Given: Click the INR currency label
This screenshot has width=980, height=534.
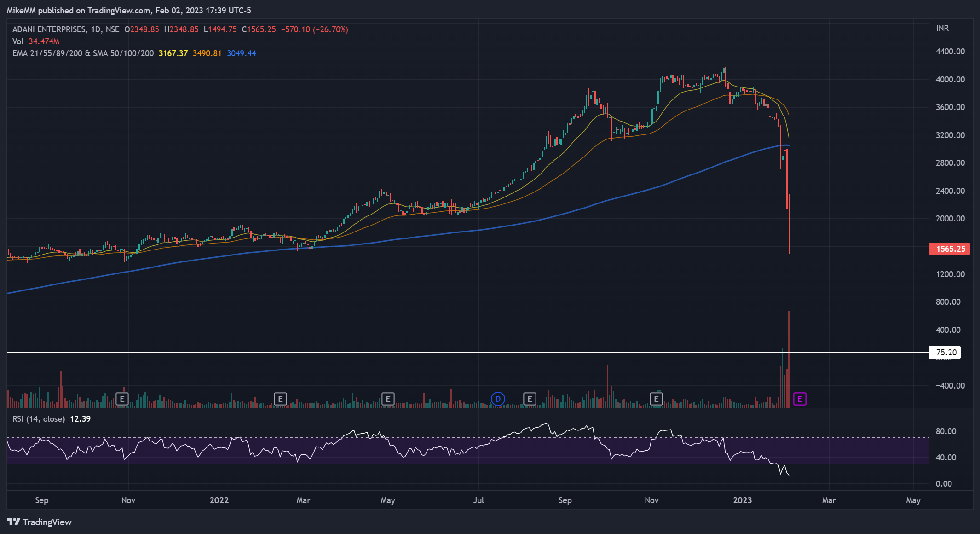Looking at the screenshot, I should point(942,28).
